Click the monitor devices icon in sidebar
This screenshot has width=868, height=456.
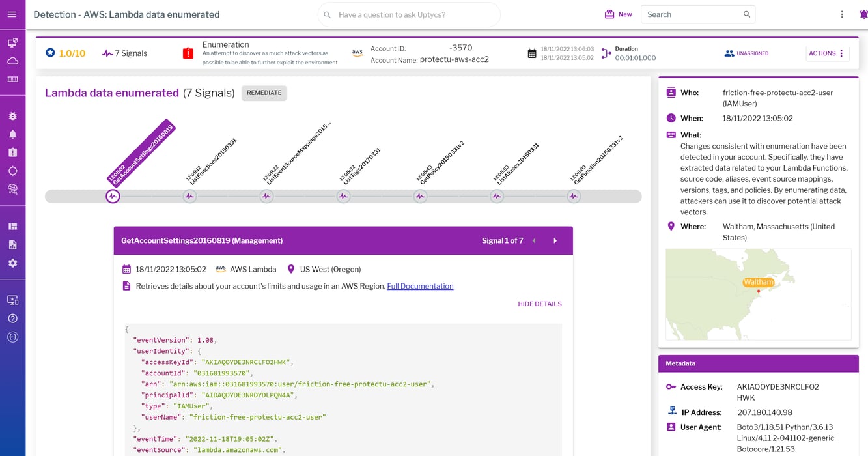[12, 43]
